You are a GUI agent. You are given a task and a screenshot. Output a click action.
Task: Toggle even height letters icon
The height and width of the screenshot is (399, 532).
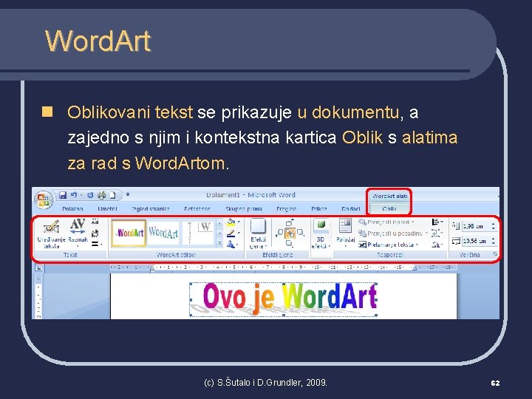pos(95,222)
